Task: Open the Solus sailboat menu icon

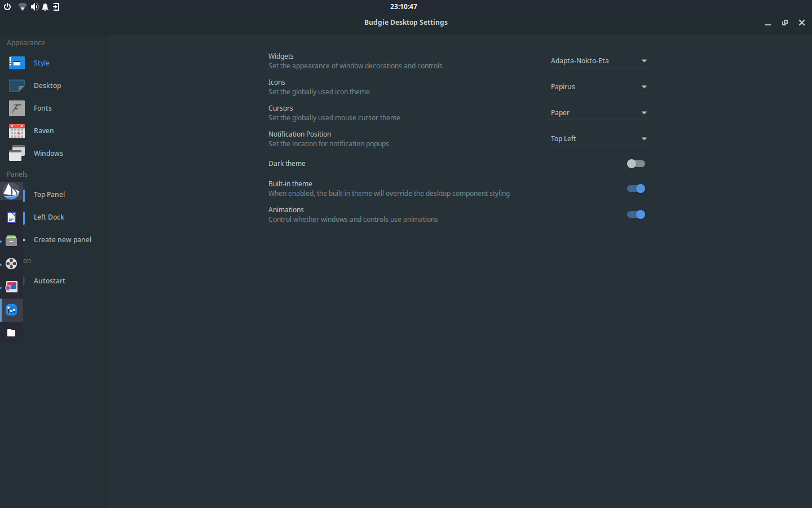Action: click(11, 192)
